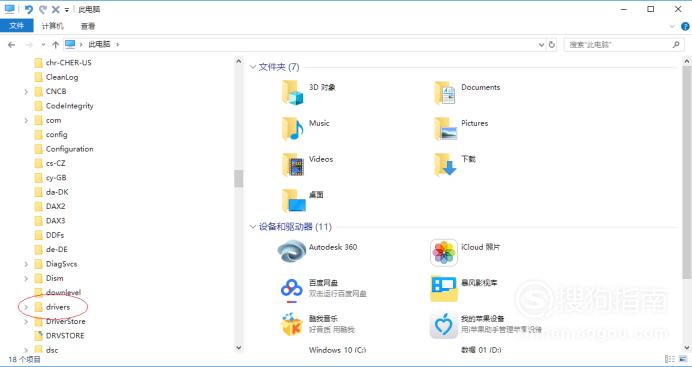Open the 3D 对象 folder icon
This screenshot has height=367, width=692.
coord(293,92)
